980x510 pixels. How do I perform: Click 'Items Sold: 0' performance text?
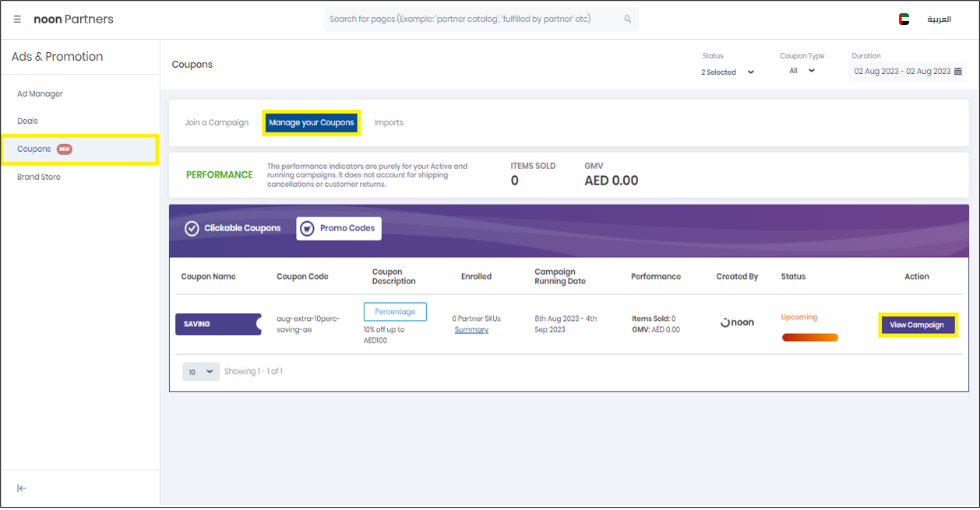pyautogui.click(x=654, y=318)
